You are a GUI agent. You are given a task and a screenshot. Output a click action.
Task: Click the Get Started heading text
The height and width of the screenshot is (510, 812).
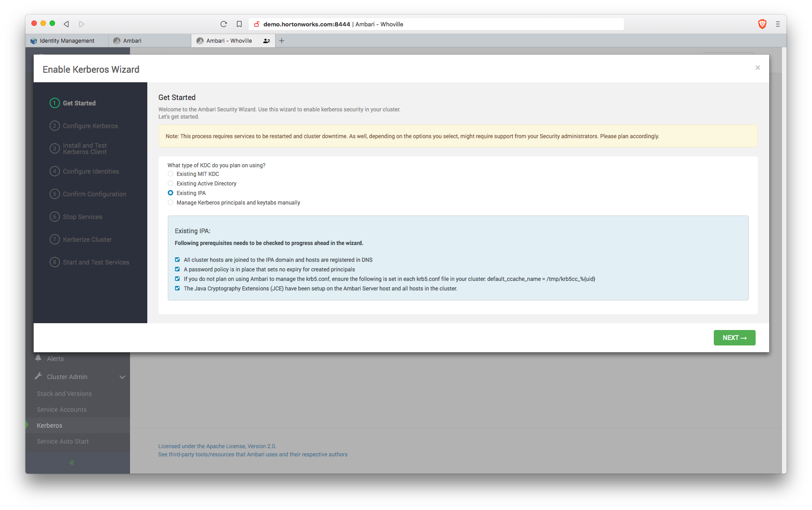click(x=177, y=97)
